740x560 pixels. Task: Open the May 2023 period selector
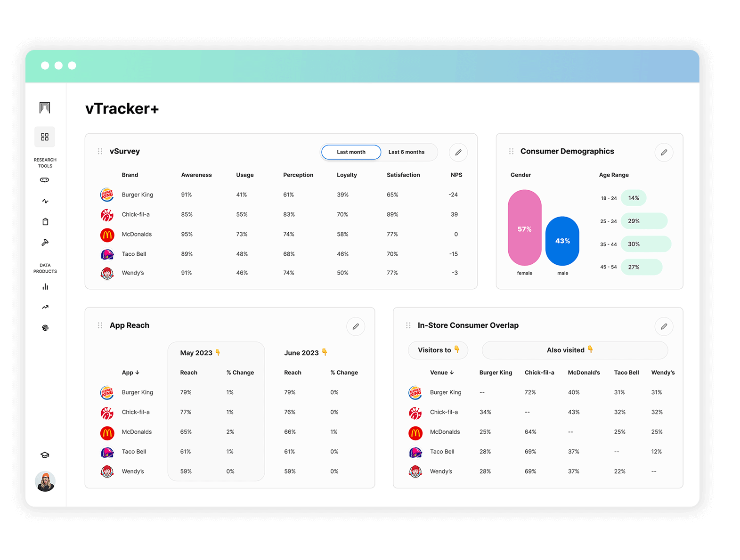point(200,353)
